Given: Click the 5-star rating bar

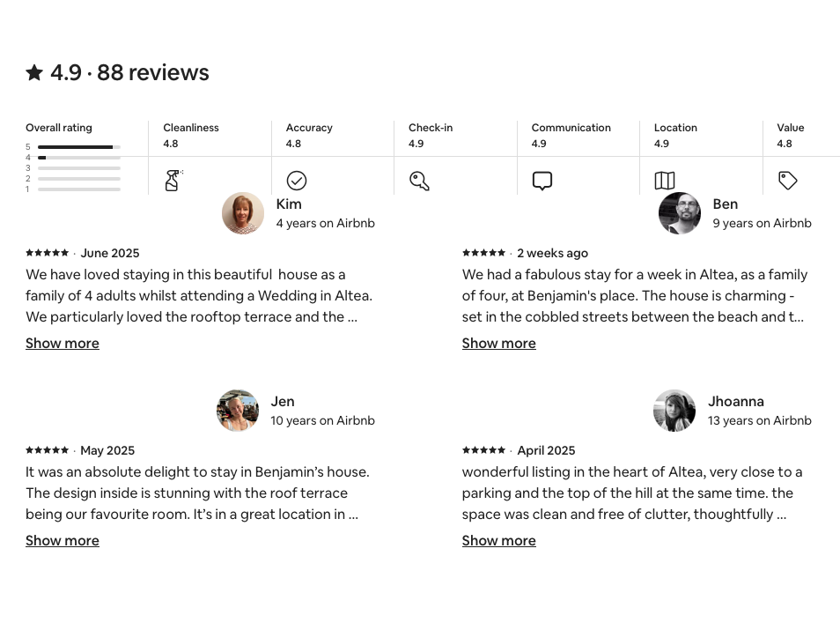Looking at the screenshot, I should coord(79,147).
